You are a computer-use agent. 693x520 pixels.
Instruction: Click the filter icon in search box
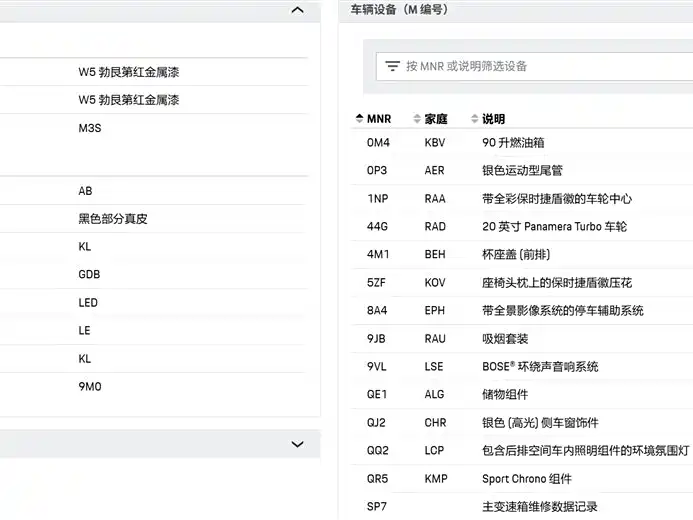click(392, 66)
